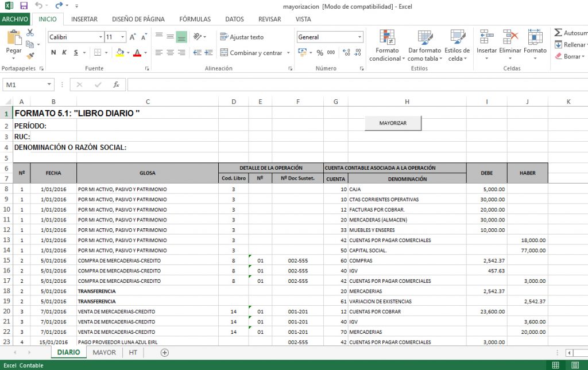Click Combinar y centrar button

coord(252,53)
